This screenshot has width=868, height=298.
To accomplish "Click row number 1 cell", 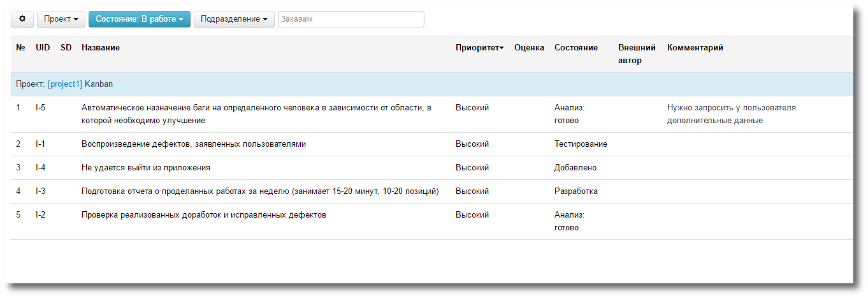I will [x=18, y=108].
